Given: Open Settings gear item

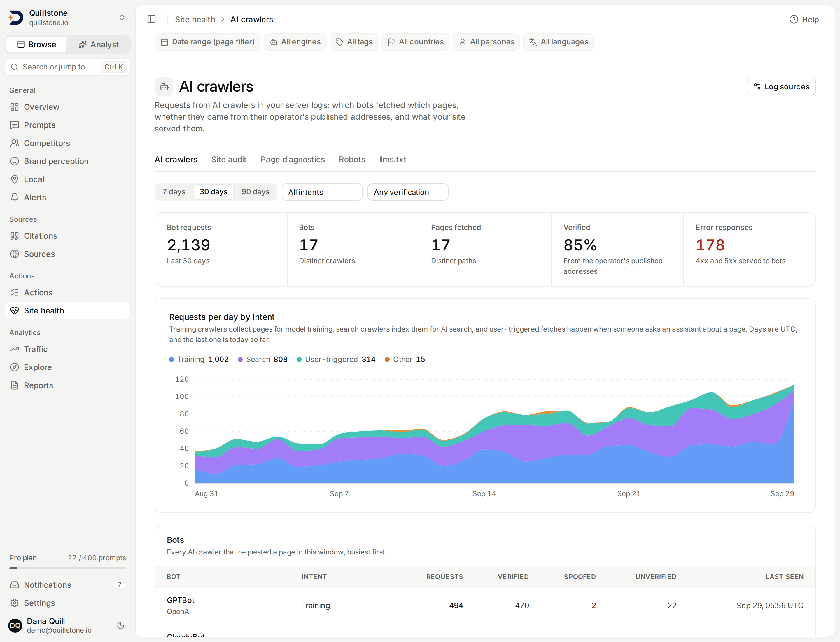Looking at the screenshot, I should point(68,603).
